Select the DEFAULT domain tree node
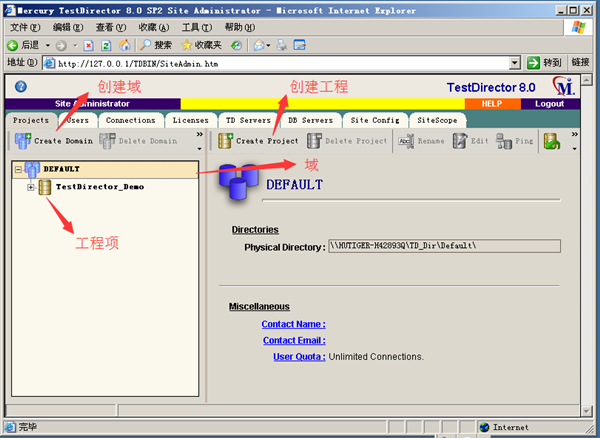The image size is (600, 438). click(x=61, y=170)
